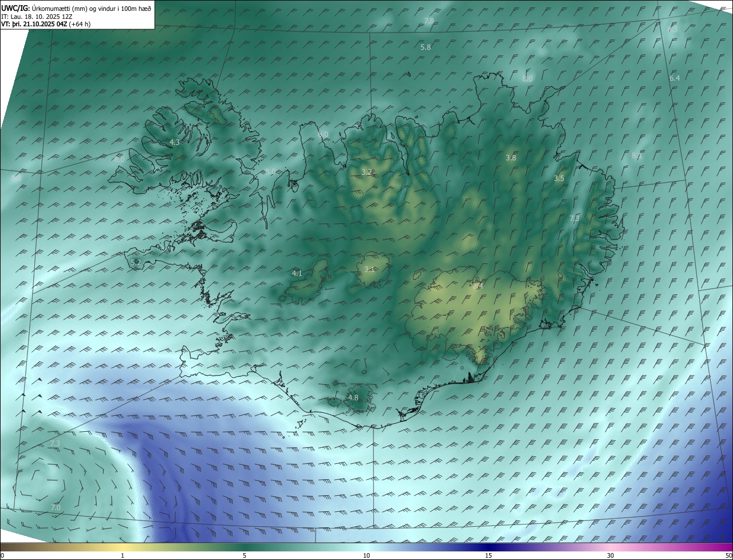Select the 7.3 value over the southwest ocean

point(55,444)
